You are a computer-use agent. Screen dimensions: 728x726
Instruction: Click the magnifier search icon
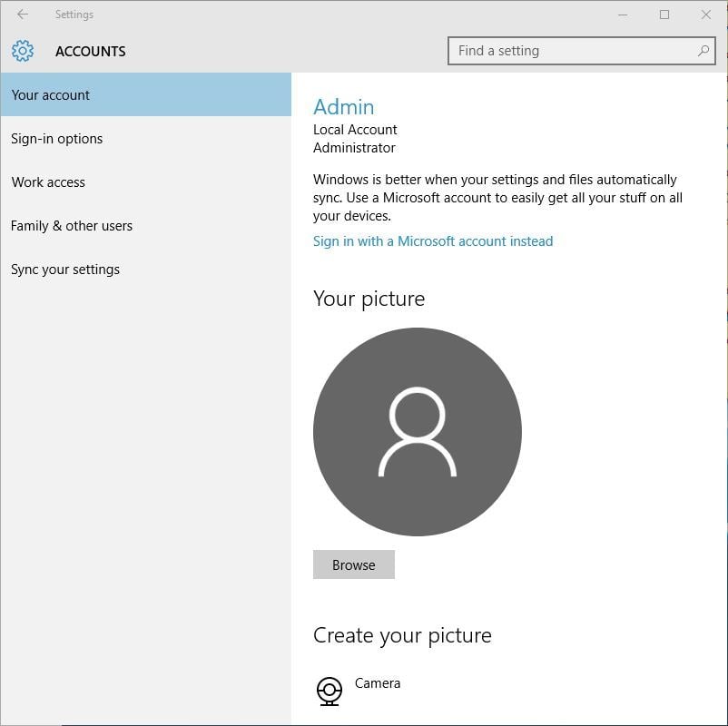(x=703, y=50)
